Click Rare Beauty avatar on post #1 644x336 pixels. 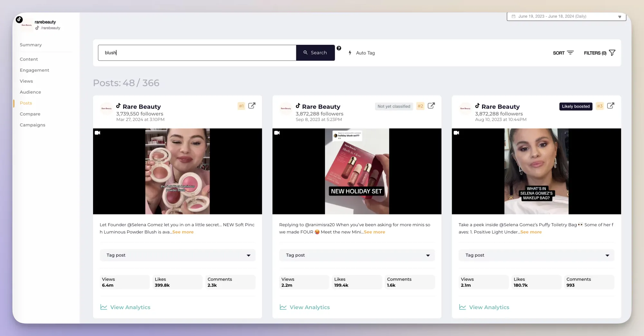click(107, 109)
